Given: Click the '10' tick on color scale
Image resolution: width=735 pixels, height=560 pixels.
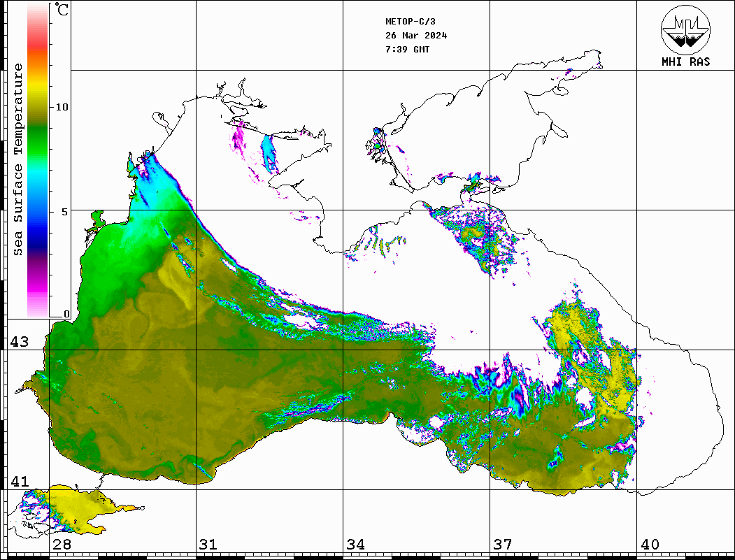Looking at the screenshot, I should click(x=62, y=107).
